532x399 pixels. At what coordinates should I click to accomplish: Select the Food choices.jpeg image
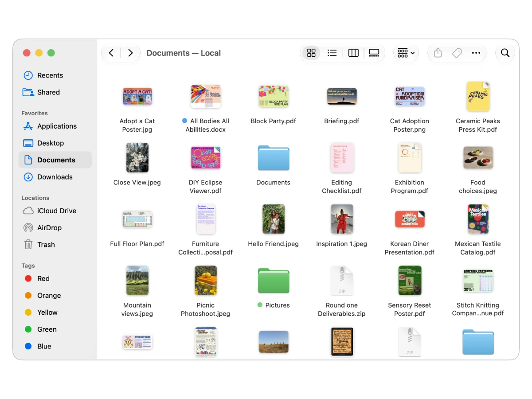coord(478,158)
